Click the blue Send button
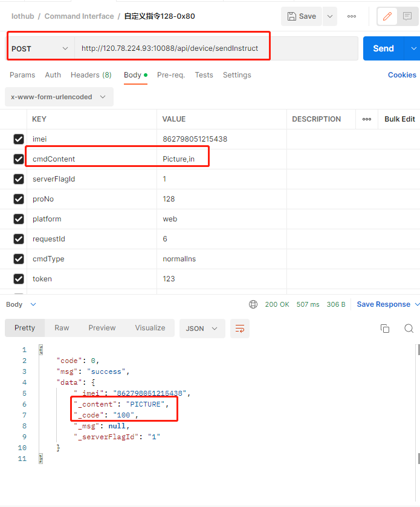 point(384,48)
